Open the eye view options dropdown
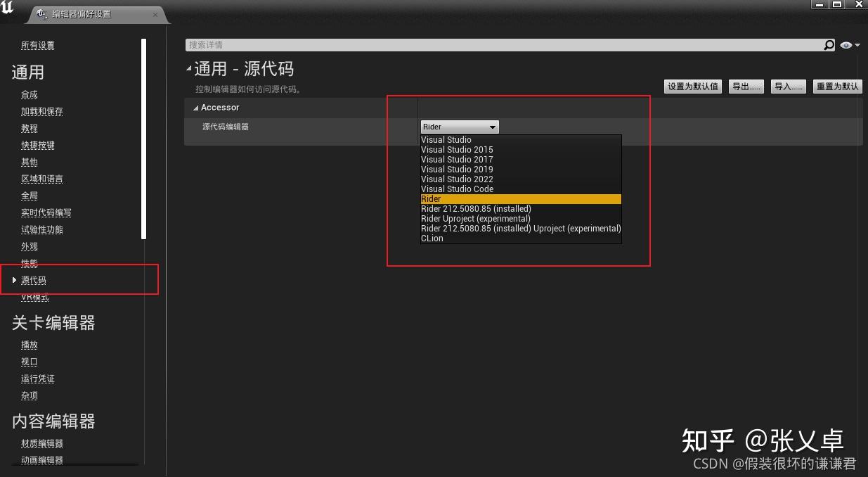This screenshot has width=868, height=477. click(850, 45)
